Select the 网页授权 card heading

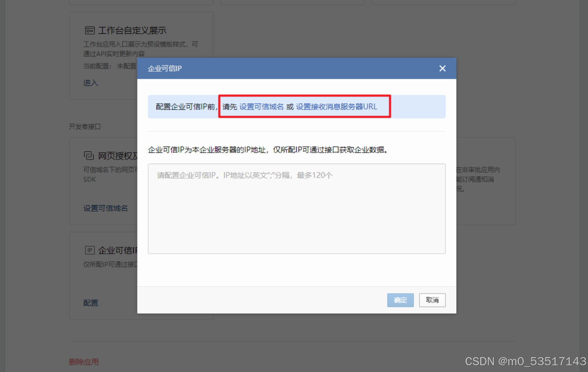[118, 156]
